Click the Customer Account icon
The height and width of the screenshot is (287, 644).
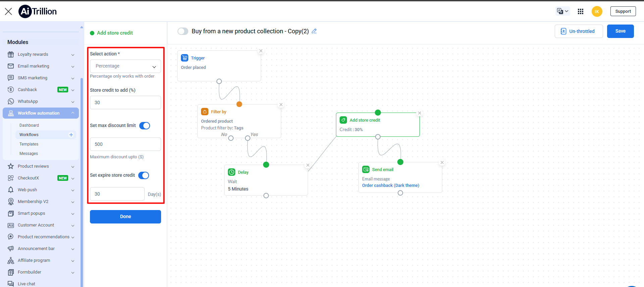pos(11,225)
